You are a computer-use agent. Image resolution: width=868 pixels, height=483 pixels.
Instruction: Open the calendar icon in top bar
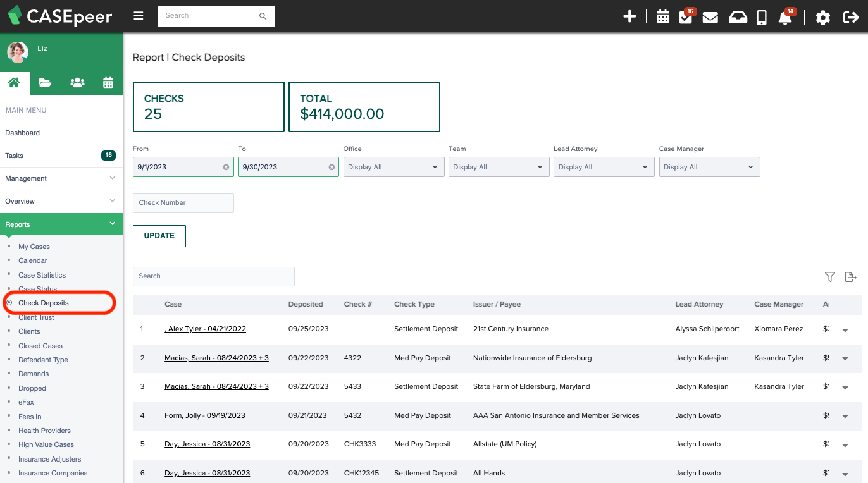[662, 17]
